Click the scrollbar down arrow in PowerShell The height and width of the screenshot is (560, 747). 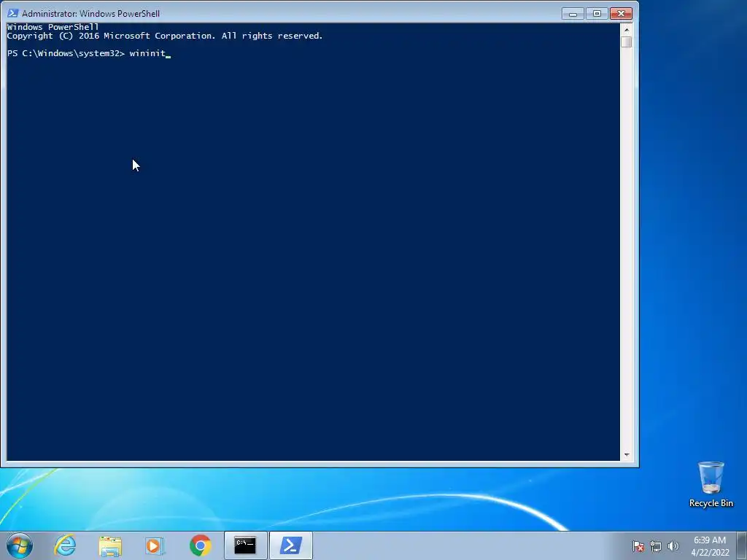[627, 455]
